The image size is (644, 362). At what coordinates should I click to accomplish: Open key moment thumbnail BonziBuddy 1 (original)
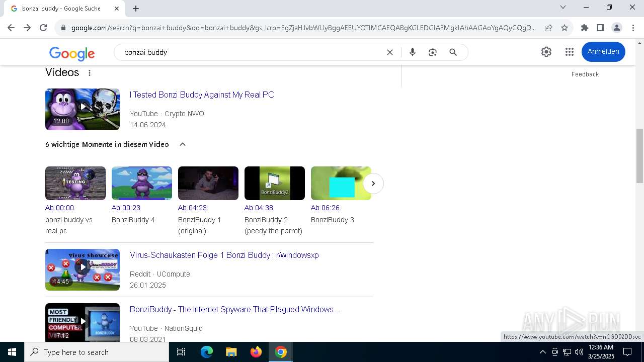click(x=208, y=183)
